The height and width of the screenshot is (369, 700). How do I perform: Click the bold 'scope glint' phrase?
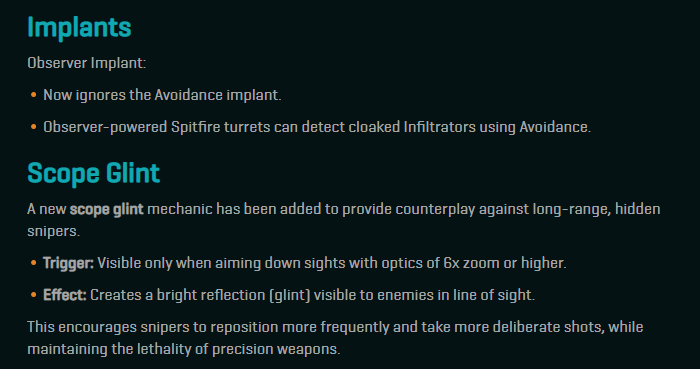click(106, 209)
